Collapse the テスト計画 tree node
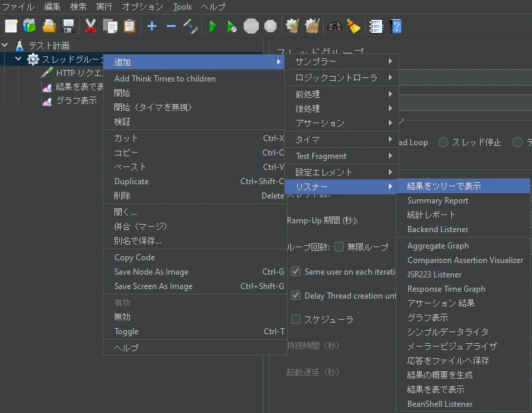Viewport: 532px width, 413px height. click(5, 45)
